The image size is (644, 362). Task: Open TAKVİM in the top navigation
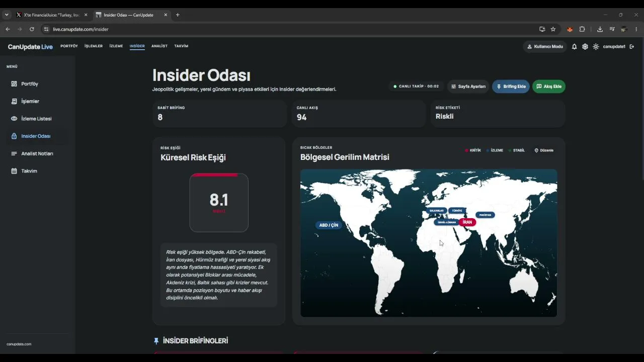pos(181,46)
